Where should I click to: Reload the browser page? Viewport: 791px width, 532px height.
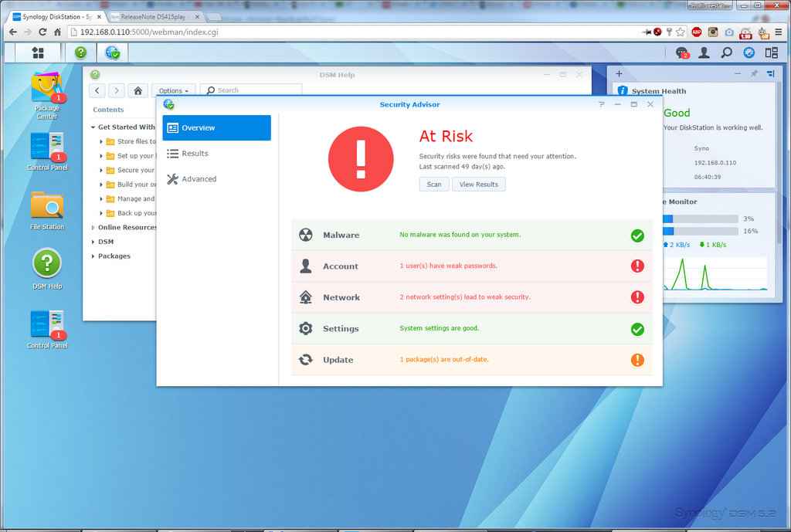click(x=42, y=32)
